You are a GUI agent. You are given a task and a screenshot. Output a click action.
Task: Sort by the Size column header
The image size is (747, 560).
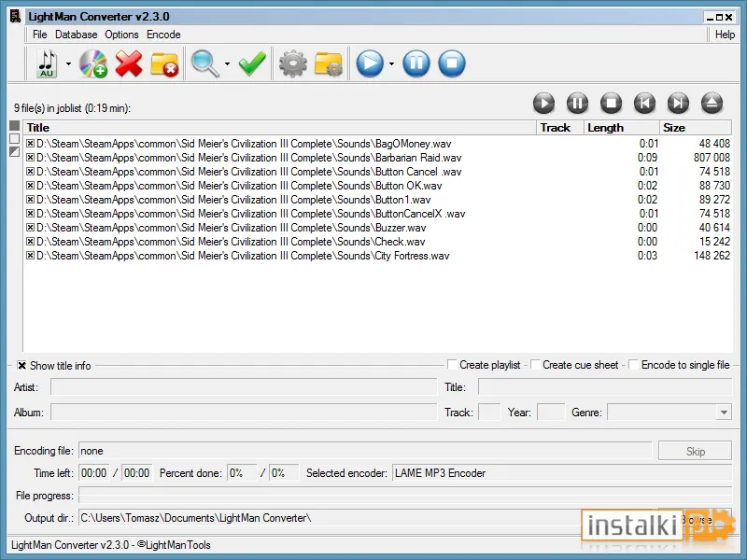pyautogui.click(x=696, y=128)
